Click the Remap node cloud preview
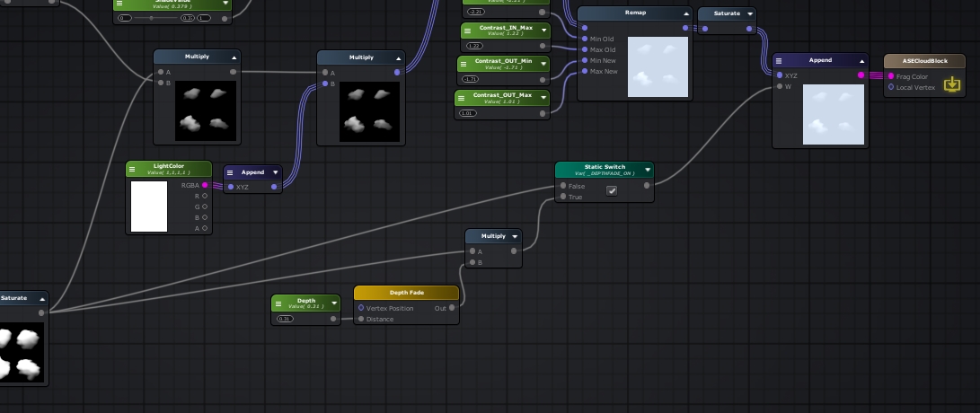Image resolution: width=980 pixels, height=413 pixels. tap(658, 66)
